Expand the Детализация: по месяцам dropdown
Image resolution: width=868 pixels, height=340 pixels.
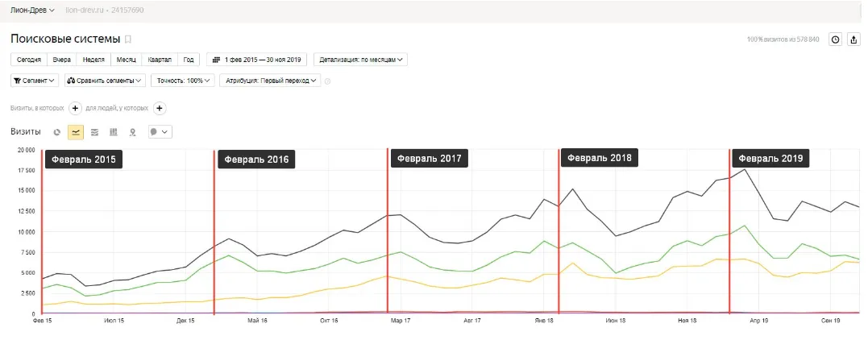(x=360, y=60)
